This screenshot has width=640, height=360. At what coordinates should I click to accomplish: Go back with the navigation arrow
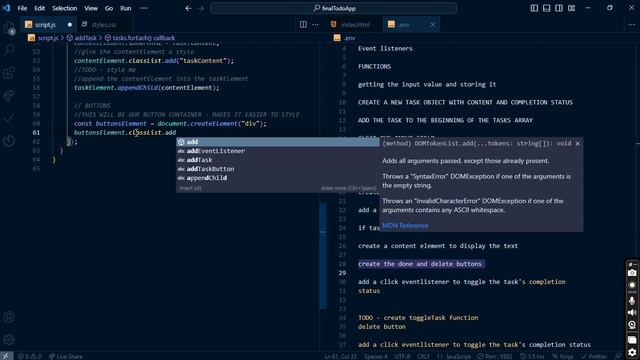point(188,8)
